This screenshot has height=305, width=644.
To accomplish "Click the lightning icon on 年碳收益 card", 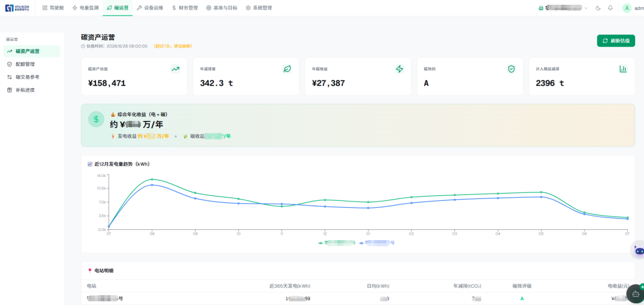I will click(x=399, y=69).
